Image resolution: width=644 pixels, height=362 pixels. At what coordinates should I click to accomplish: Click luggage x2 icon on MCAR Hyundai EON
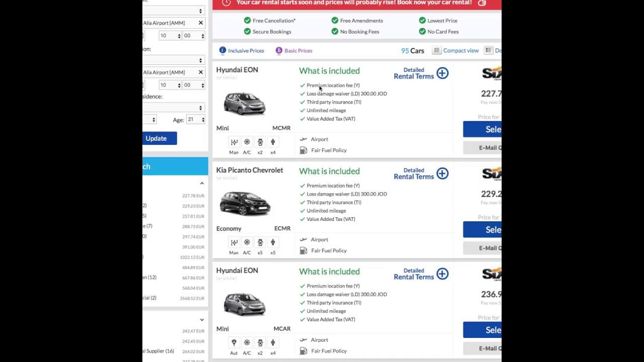(260, 343)
